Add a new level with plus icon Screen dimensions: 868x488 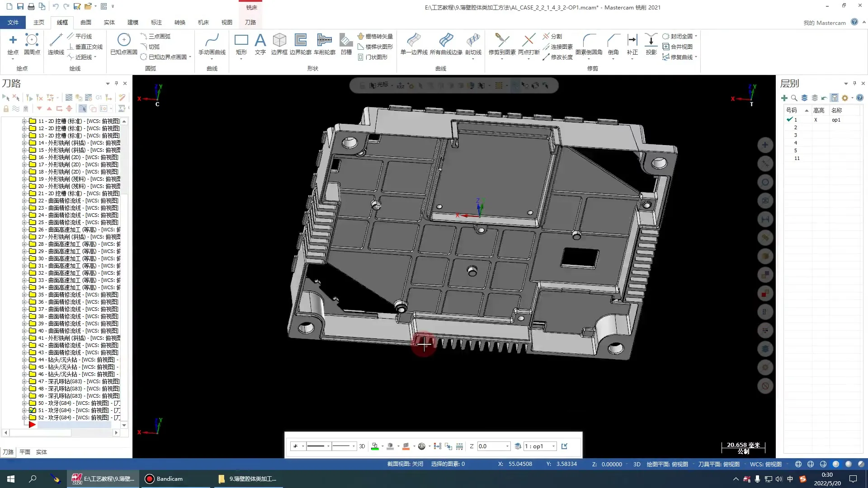(x=784, y=98)
